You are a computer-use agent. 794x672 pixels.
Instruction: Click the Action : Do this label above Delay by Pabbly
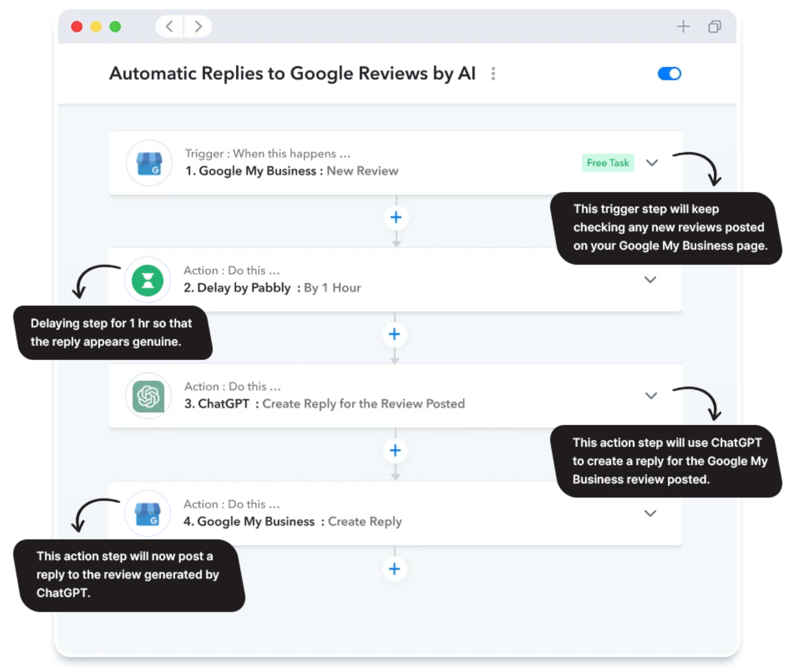[x=232, y=271]
